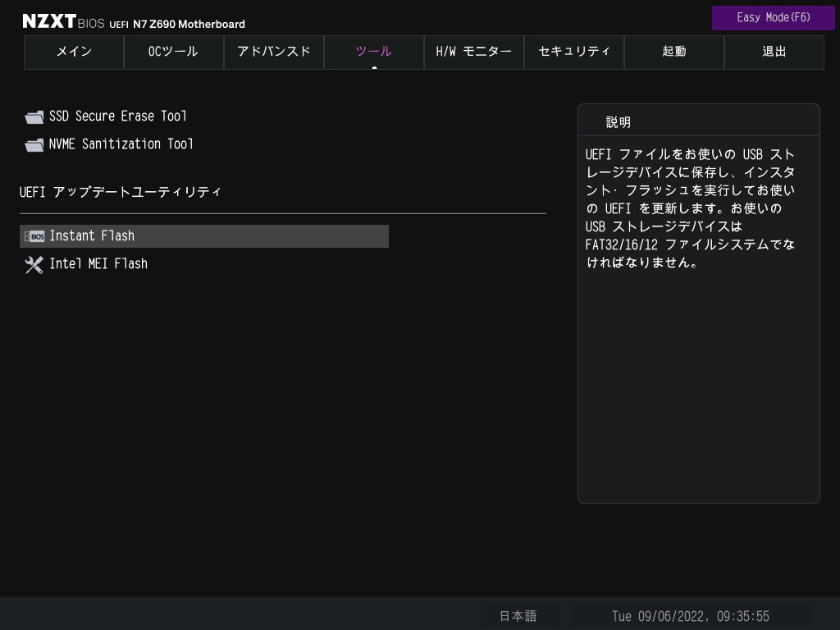Click the NVME Sanitization Tool folder icon
This screenshot has height=630, width=840.
pos(34,144)
